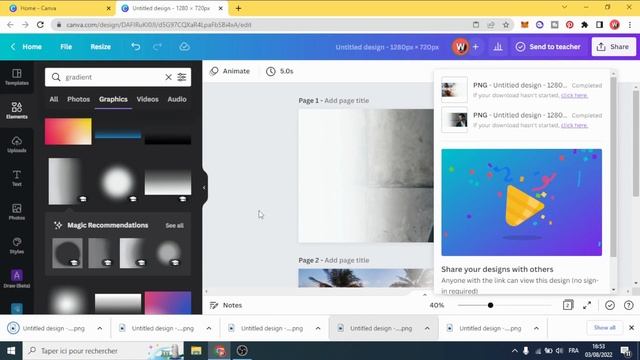
Task: Open the Photos sidebar panel
Action: (x=17, y=212)
